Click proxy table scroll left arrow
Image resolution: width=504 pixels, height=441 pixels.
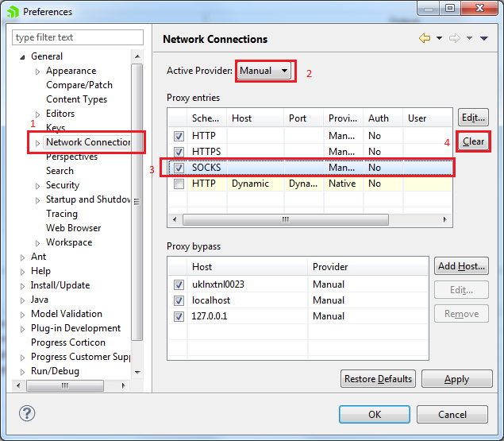click(x=175, y=219)
